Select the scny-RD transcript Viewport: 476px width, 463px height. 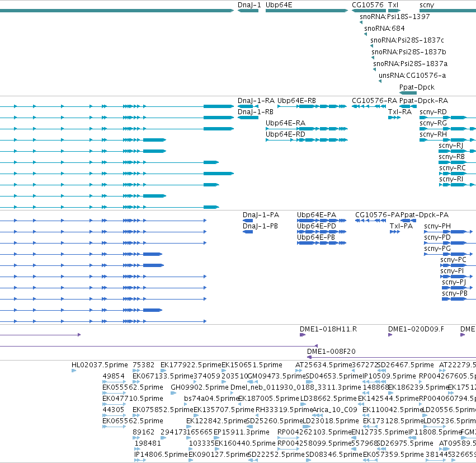tap(448, 118)
